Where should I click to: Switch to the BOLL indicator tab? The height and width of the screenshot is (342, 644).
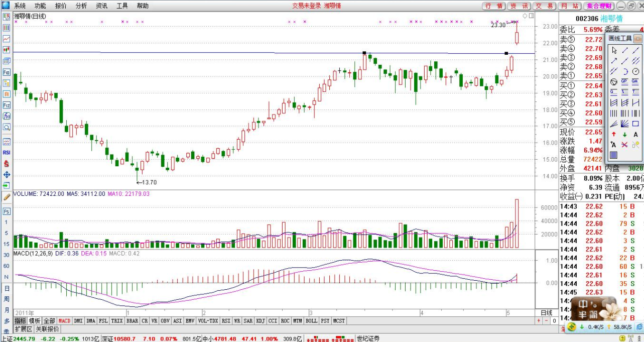(x=311, y=320)
